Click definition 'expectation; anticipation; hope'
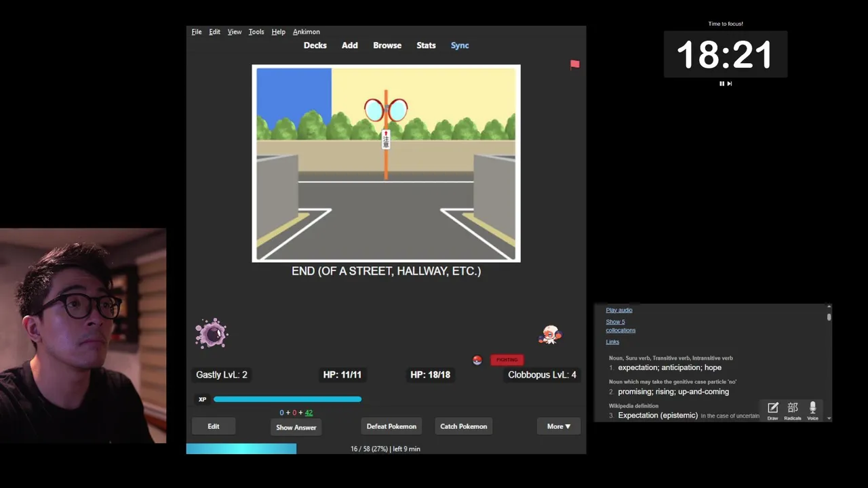This screenshot has width=868, height=488. [x=669, y=367]
